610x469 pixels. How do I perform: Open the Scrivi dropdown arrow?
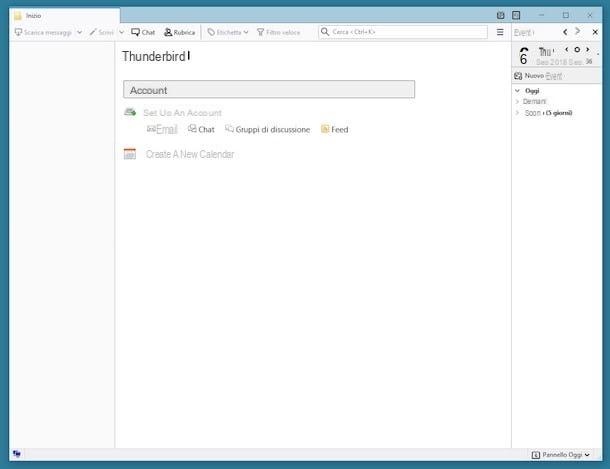[121, 32]
